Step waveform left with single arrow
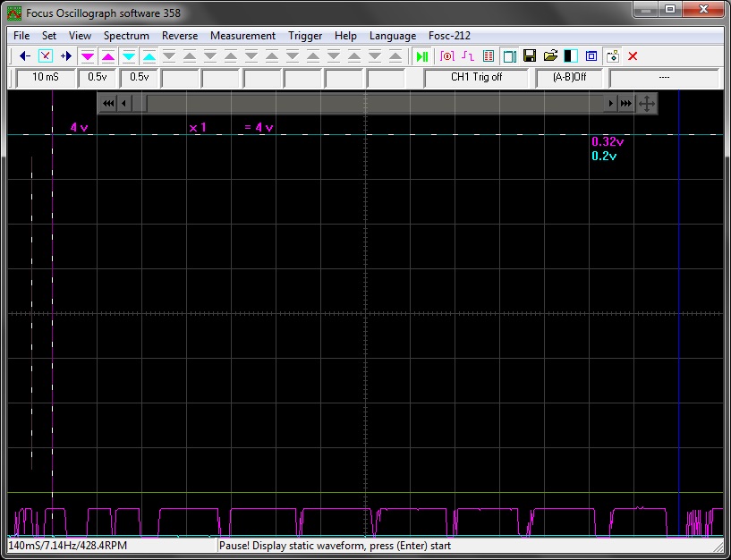Viewport: 731px width, 560px height. click(123, 104)
